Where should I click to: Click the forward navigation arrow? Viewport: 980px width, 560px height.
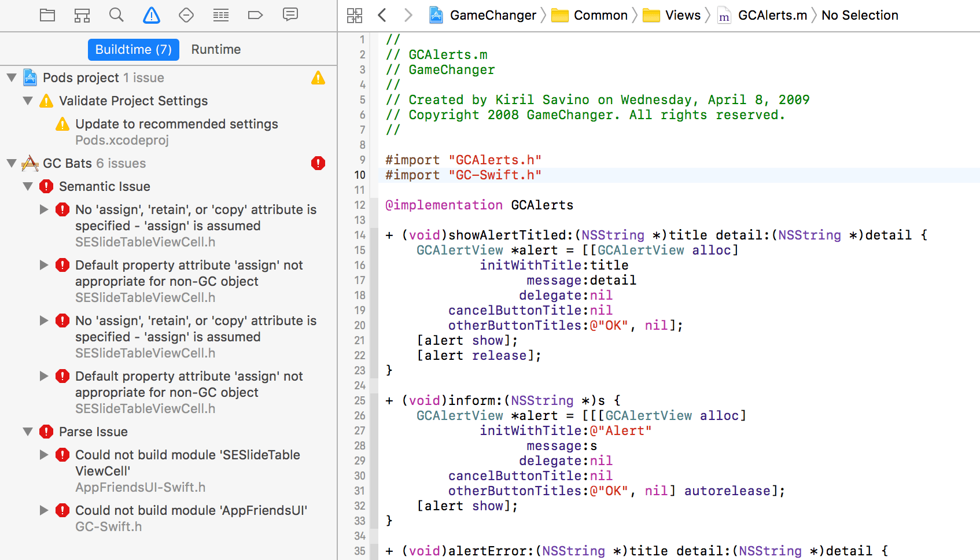pyautogui.click(x=409, y=16)
